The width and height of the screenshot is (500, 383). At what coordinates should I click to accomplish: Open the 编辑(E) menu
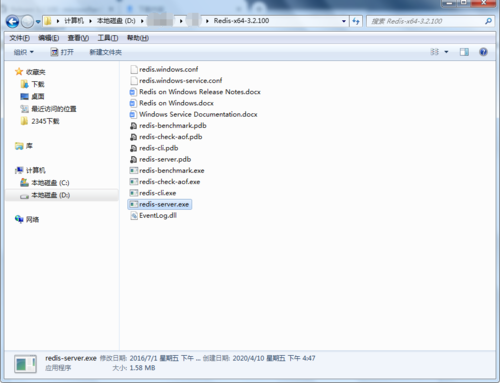49,38
